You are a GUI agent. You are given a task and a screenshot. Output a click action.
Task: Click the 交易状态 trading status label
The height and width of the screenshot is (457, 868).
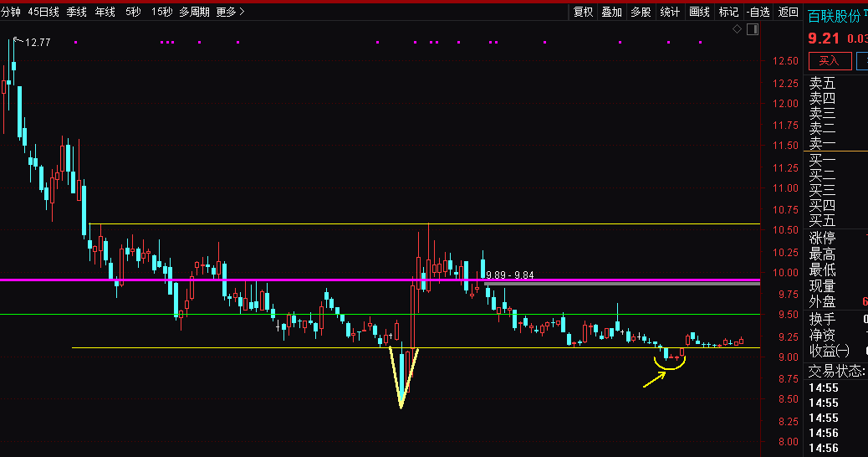(836, 371)
